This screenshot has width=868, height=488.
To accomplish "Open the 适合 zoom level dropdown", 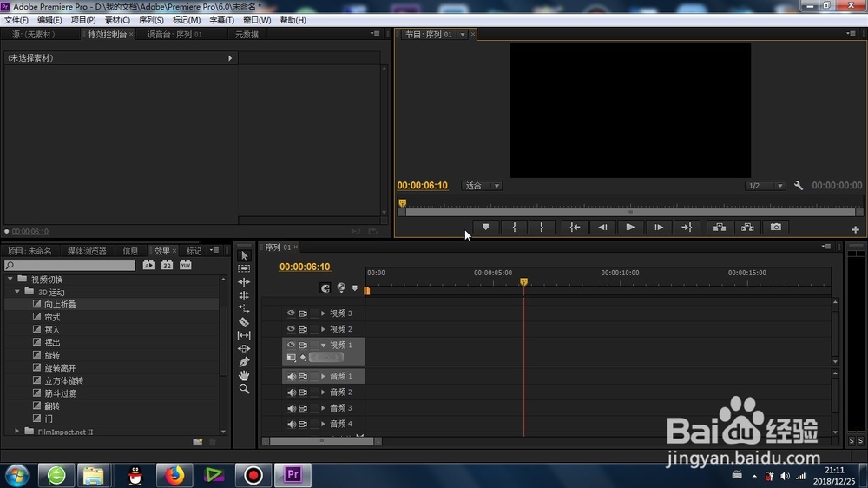I will 482,186.
